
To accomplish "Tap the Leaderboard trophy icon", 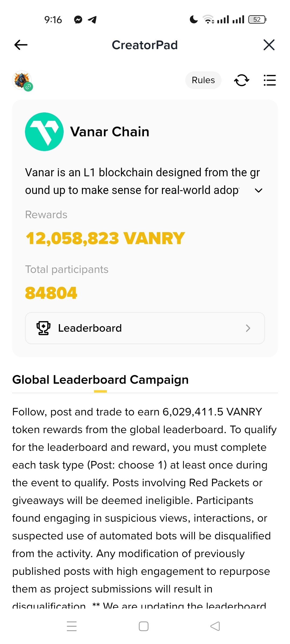I will pos(43,328).
